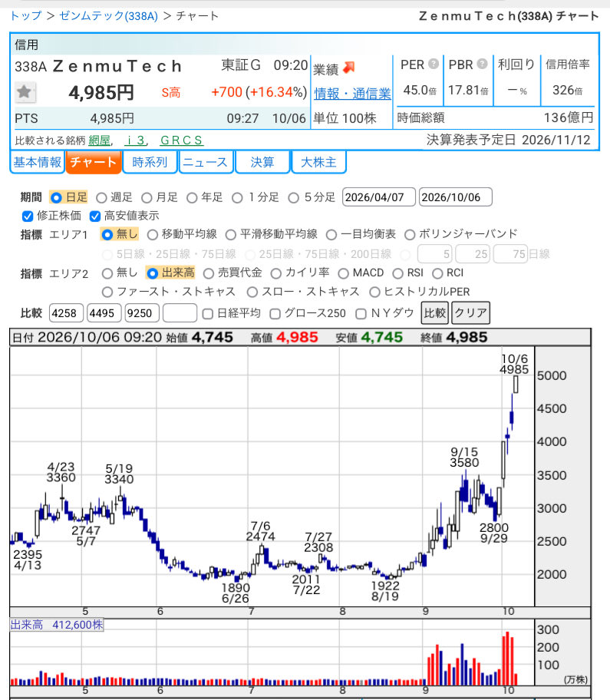This screenshot has width=610, height=700.
Task: Switch to 時系列 tab
Action: tap(150, 162)
